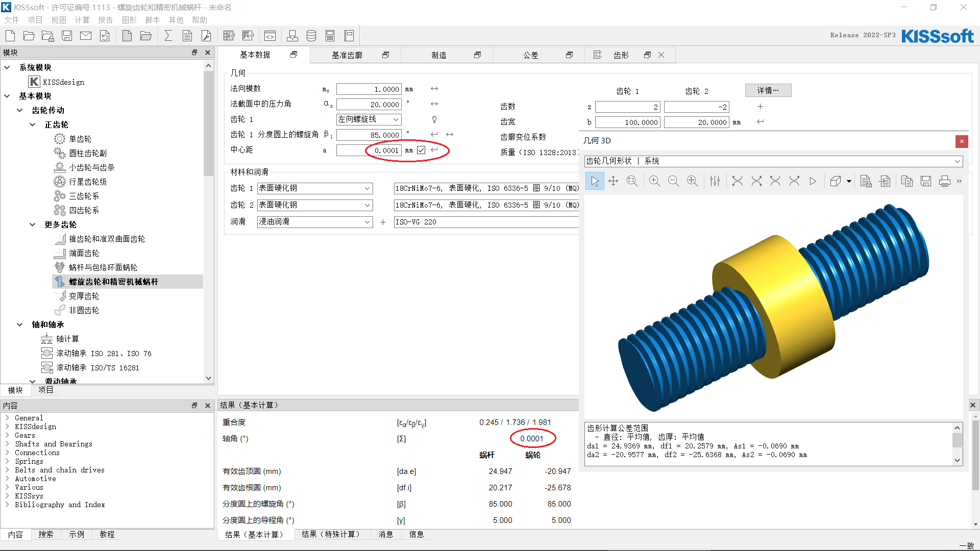Screen dimensions: 980x551
Task: Collapse the 齿轮传动 tree node
Action: click(x=20, y=110)
